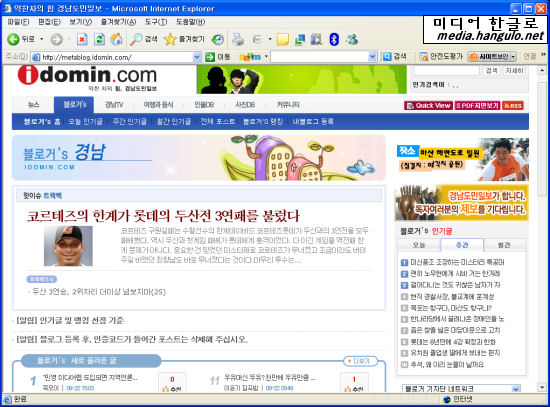Click the vertical scrollbar up arrow
The width and height of the screenshot is (550, 407).
(x=542, y=71)
